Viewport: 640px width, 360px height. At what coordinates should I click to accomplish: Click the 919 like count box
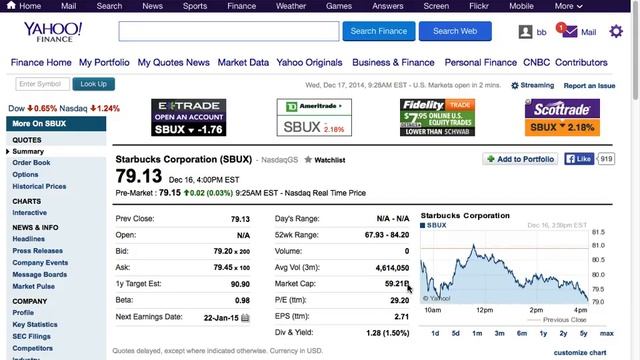[x=607, y=159]
